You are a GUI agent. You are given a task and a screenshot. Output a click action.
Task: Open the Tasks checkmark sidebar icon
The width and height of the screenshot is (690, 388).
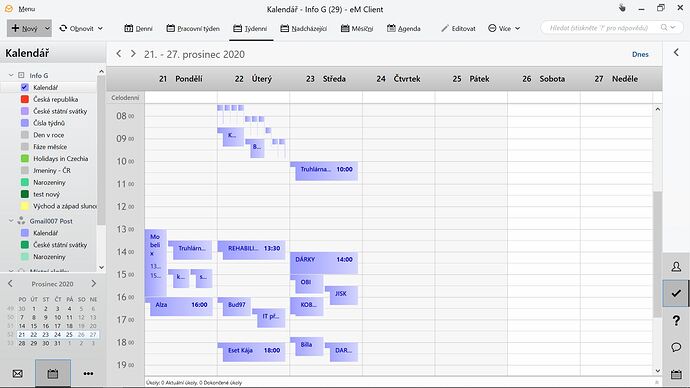tap(676, 293)
